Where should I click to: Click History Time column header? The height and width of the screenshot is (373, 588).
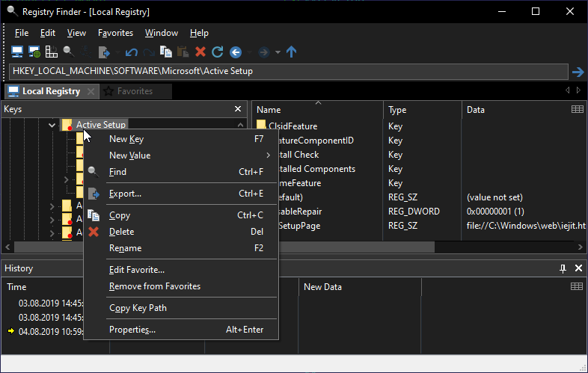(x=16, y=287)
